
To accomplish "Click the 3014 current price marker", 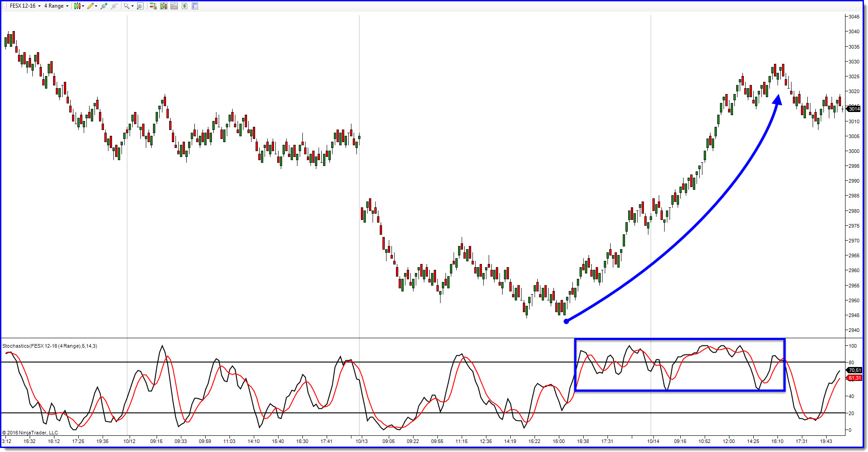I will pyautogui.click(x=854, y=109).
